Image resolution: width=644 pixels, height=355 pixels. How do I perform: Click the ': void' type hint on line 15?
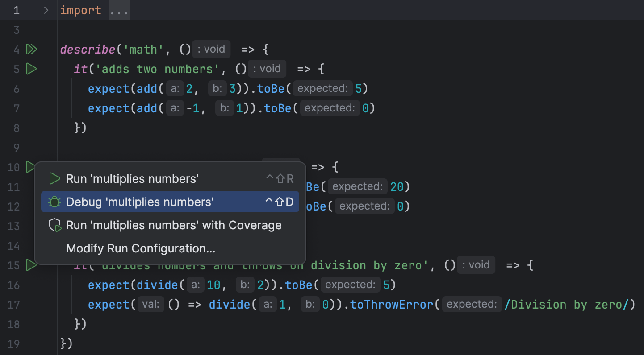476,264
